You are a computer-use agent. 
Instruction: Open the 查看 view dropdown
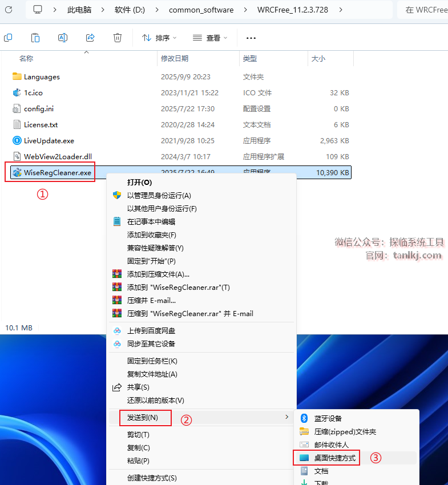[x=210, y=38]
